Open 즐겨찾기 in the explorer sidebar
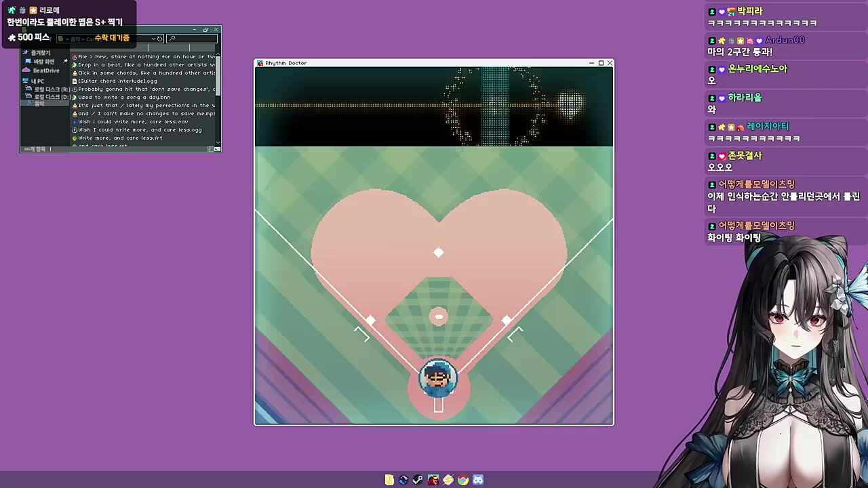868x488 pixels. tap(37, 53)
